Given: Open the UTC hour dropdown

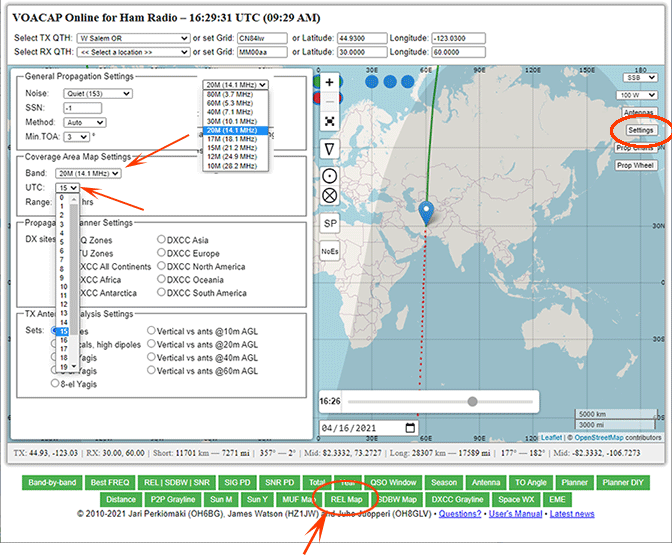Looking at the screenshot, I should pyautogui.click(x=67, y=188).
